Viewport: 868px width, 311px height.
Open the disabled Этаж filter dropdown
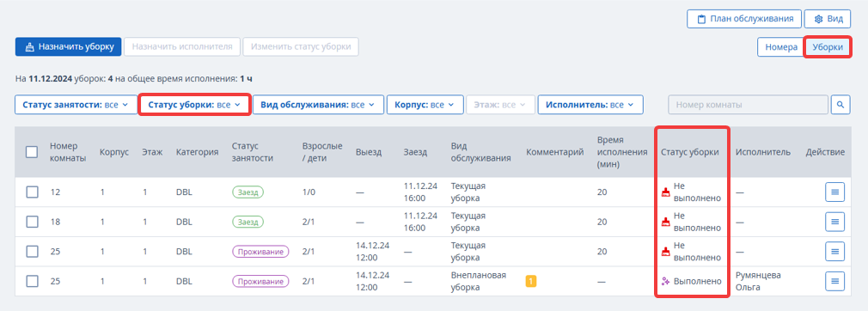[x=501, y=104]
